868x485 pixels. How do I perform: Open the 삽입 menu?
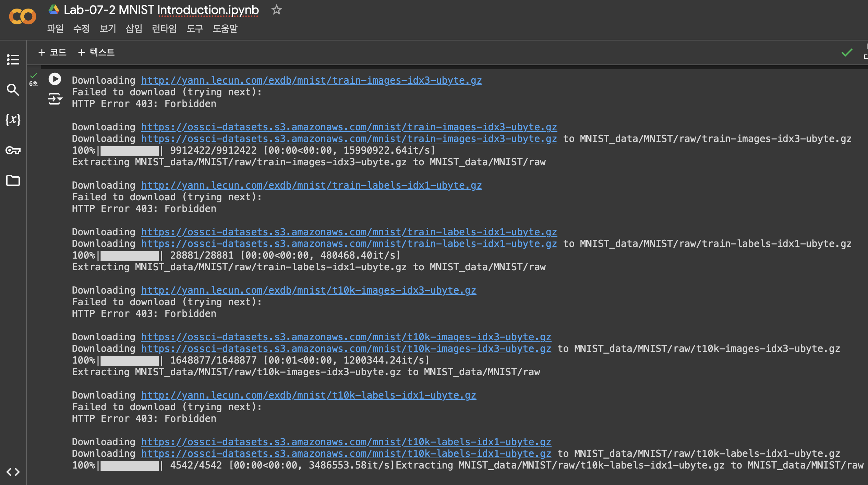click(134, 29)
